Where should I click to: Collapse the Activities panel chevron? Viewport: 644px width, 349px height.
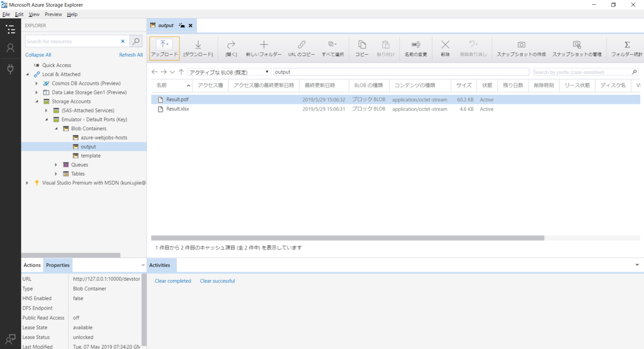(637, 265)
